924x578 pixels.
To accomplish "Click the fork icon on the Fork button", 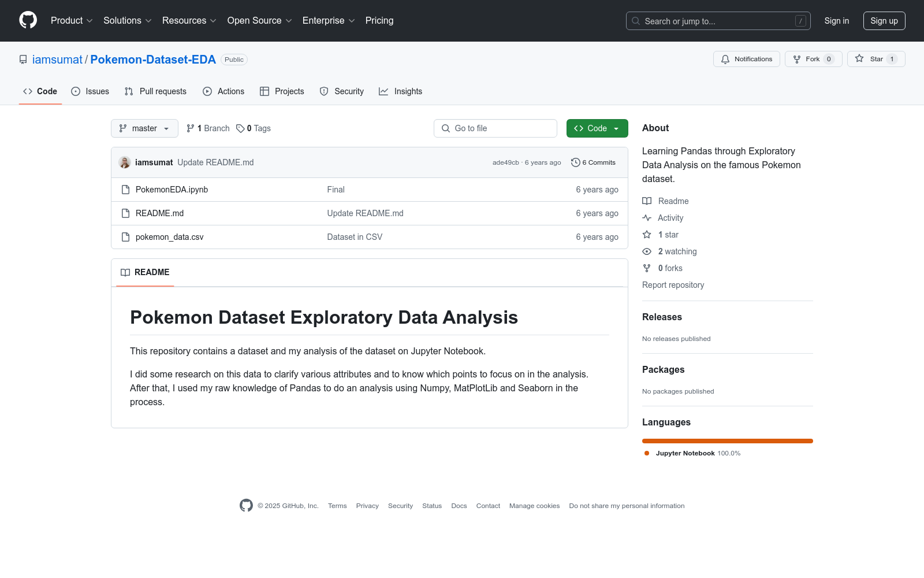I will (x=797, y=59).
